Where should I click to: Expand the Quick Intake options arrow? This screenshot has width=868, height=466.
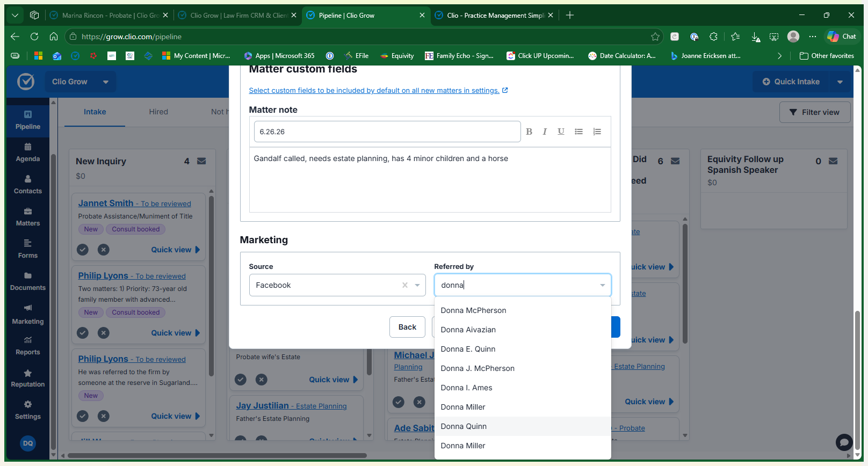(x=840, y=82)
